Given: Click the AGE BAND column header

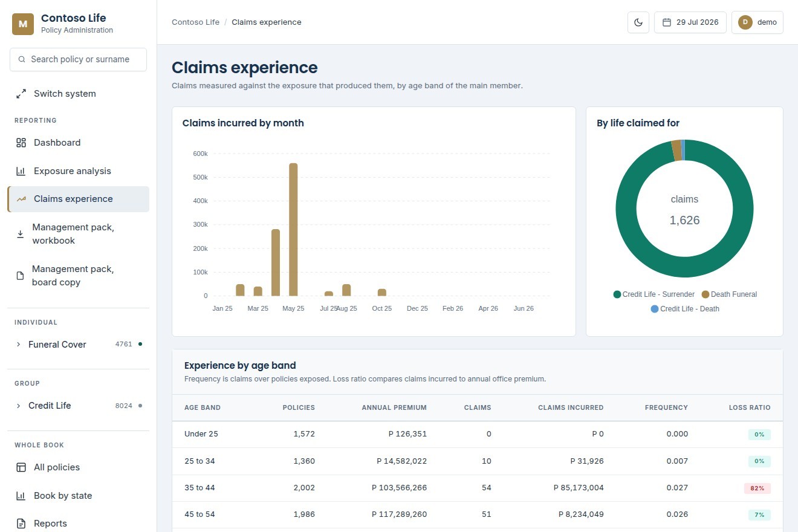Looking at the screenshot, I should click(x=203, y=407).
